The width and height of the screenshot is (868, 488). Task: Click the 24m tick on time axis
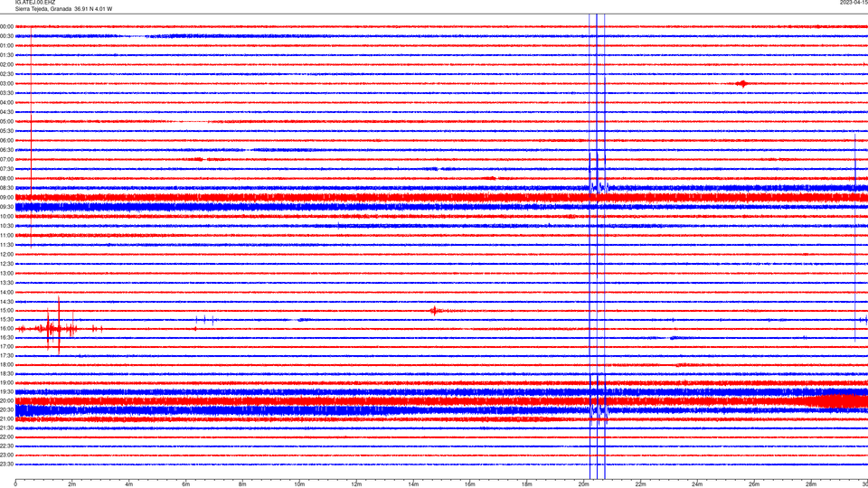pyautogui.click(x=697, y=484)
